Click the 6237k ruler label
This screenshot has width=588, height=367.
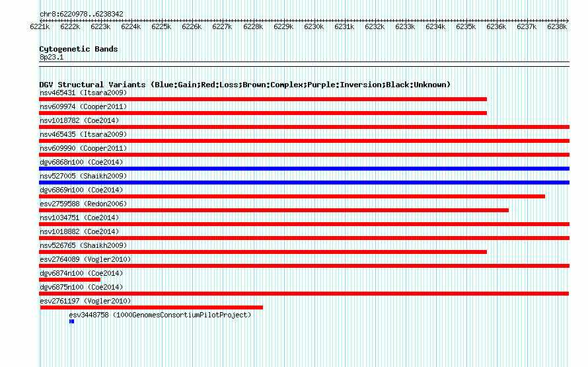[x=527, y=26]
